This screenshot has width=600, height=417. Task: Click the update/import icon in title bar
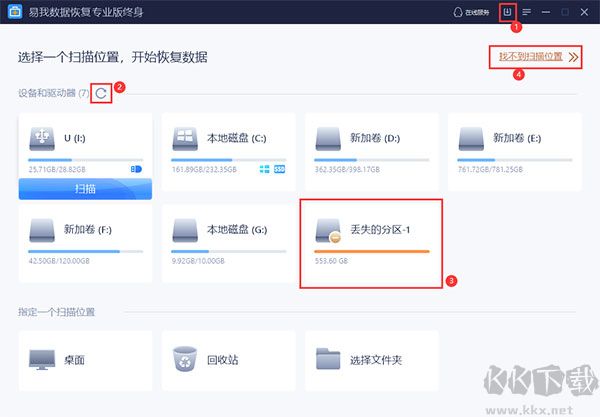click(507, 12)
